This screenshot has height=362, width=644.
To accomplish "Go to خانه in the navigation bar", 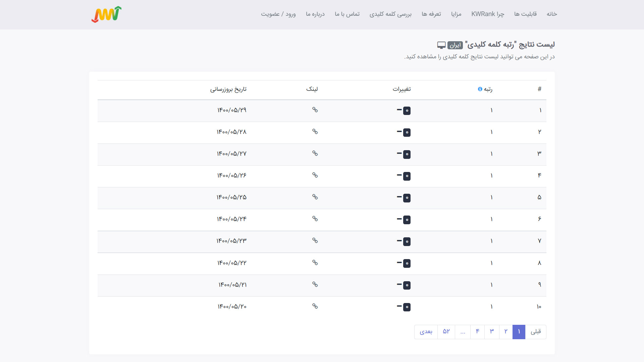I will point(552,14).
